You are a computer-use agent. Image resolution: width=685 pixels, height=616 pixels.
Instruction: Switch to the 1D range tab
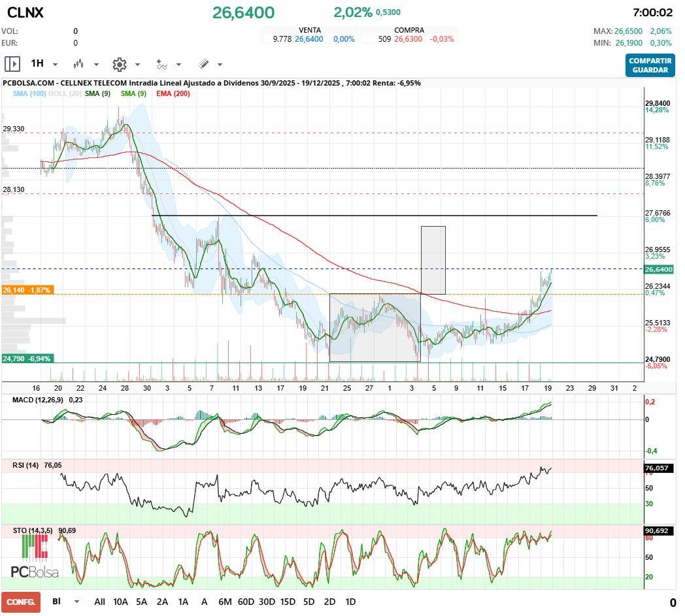[x=350, y=601]
